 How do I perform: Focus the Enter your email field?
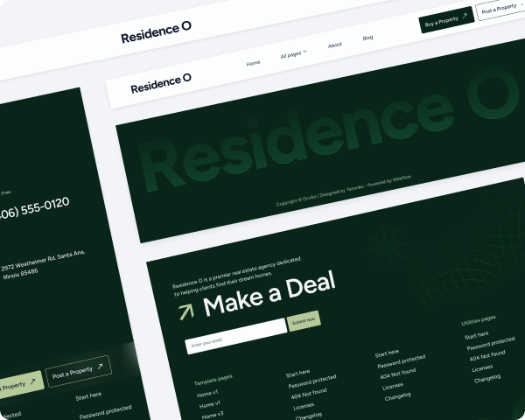tap(236, 336)
